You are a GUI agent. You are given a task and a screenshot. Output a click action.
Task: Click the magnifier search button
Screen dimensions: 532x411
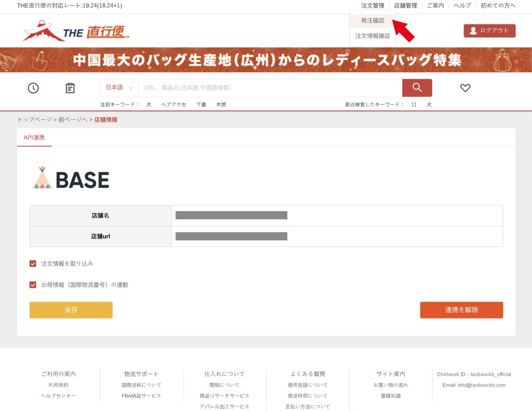pyautogui.click(x=417, y=88)
